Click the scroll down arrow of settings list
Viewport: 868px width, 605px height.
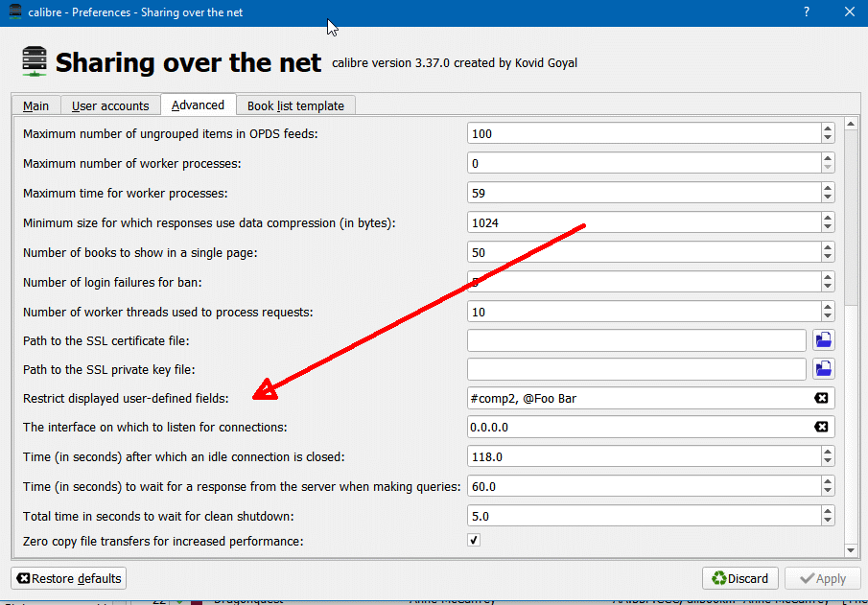(x=851, y=549)
